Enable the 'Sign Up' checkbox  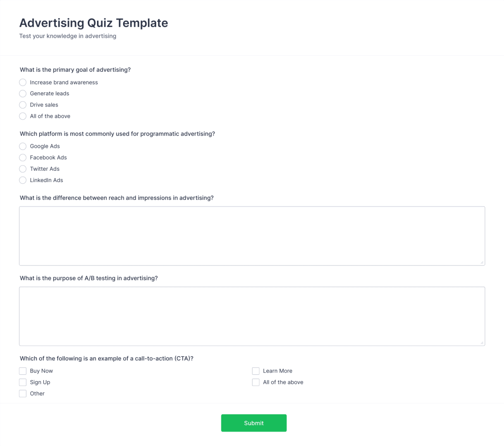click(x=23, y=382)
